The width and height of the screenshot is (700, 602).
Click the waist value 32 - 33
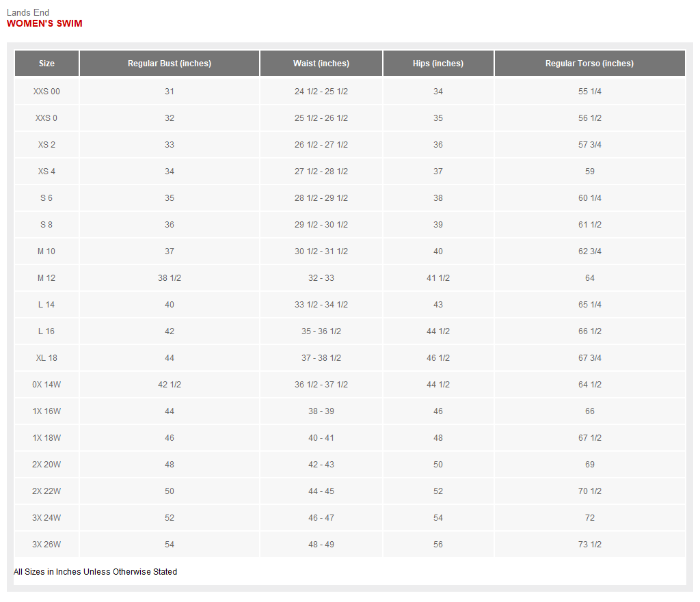(321, 278)
